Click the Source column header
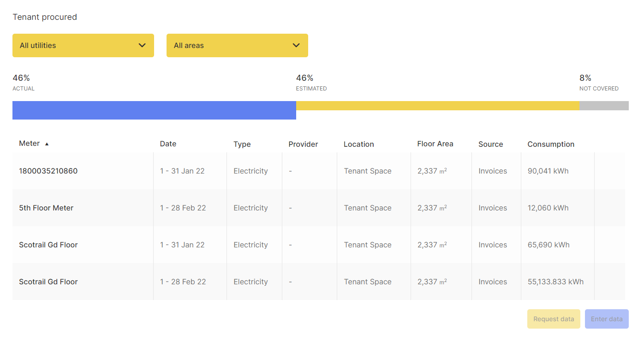This screenshot has height=342, width=644. click(490, 144)
